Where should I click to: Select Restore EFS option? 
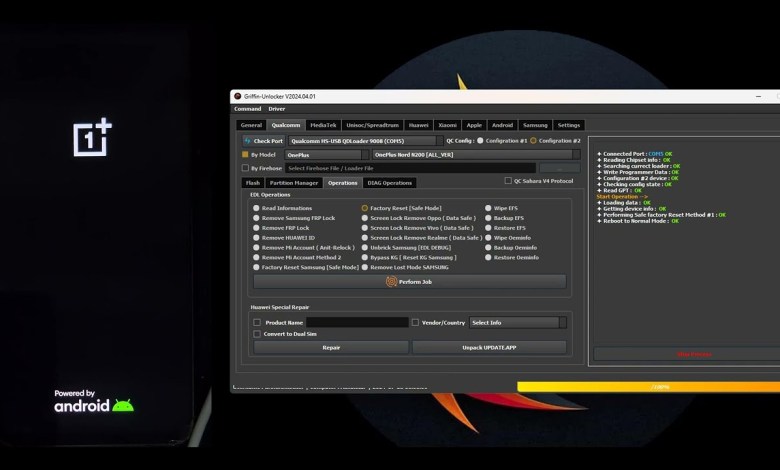coord(488,228)
